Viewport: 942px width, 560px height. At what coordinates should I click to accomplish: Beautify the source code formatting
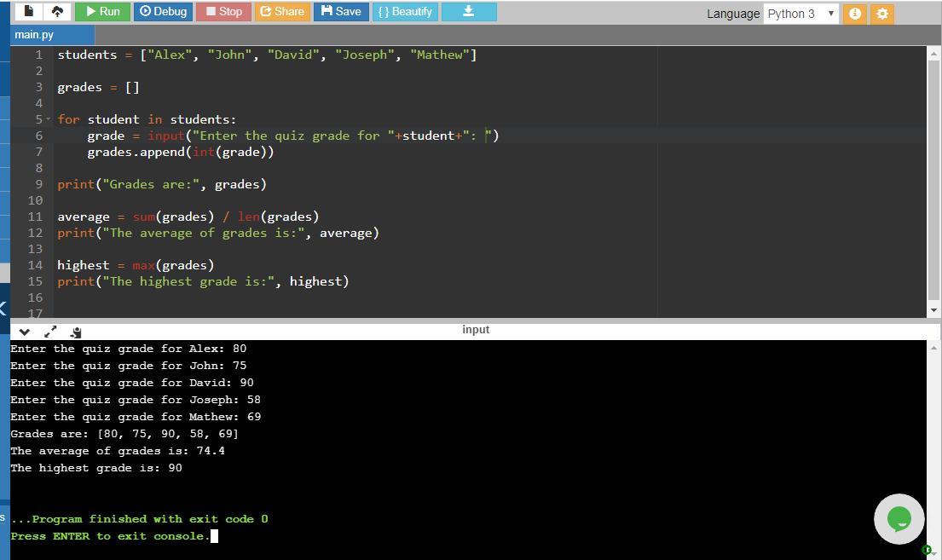[x=404, y=12]
